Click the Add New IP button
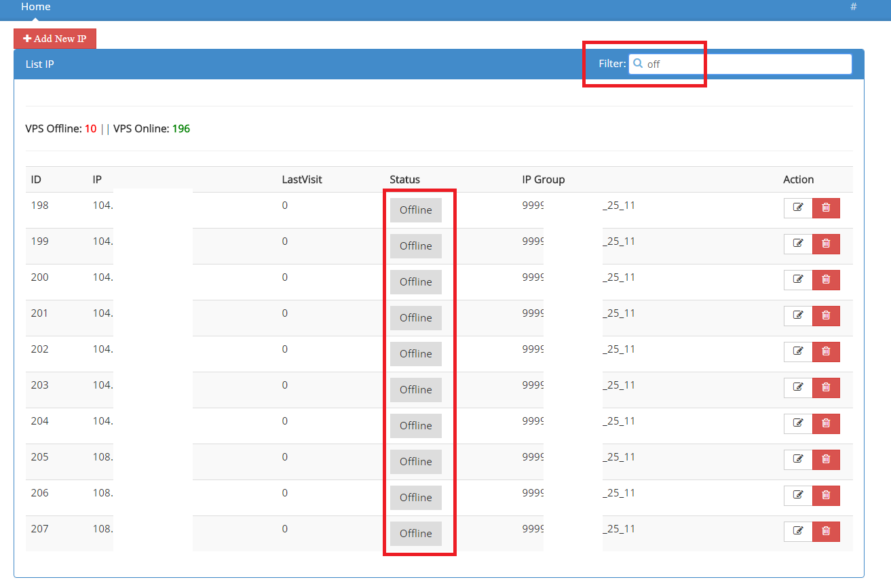Image resolution: width=891 pixels, height=588 pixels. pyautogui.click(x=55, y=39)
